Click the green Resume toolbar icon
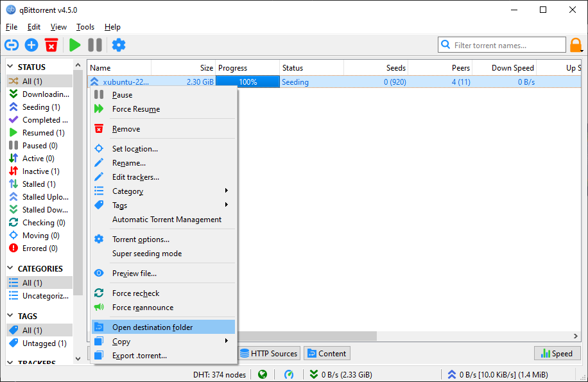Screen dimensions: 588x382 [x=75, y=45]
